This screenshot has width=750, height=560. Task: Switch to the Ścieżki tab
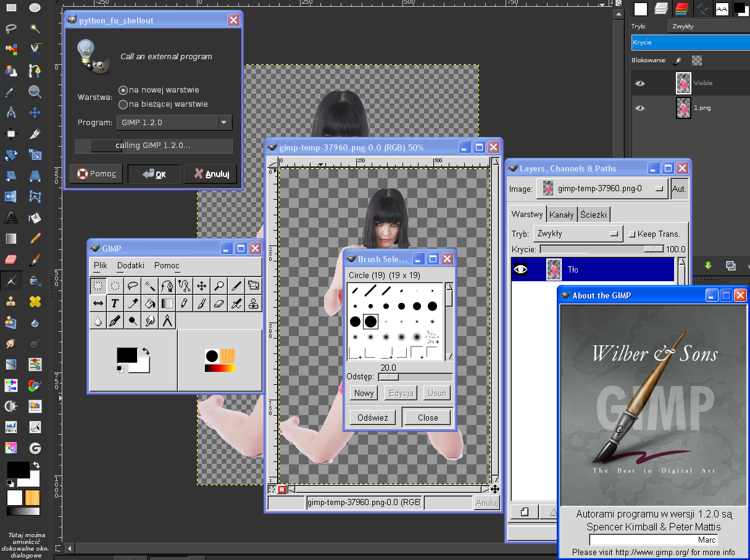(593, 215)
